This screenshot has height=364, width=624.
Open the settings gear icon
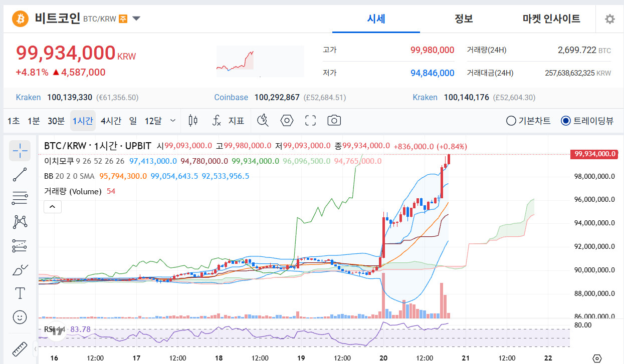609,19
